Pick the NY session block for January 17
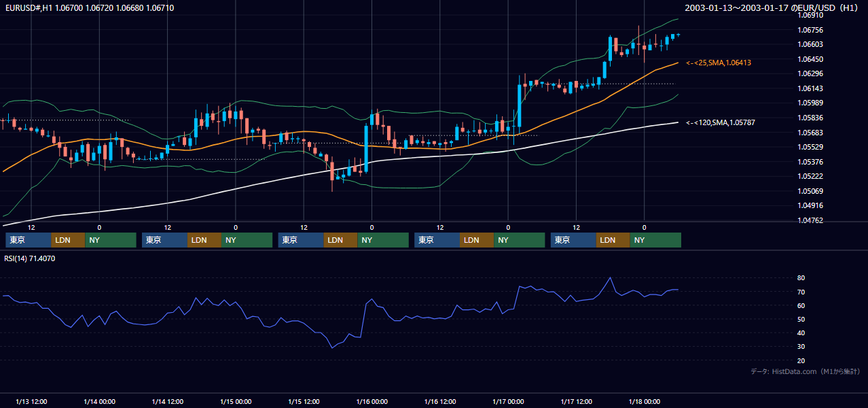The image size is (868, 408). point(655,240)
